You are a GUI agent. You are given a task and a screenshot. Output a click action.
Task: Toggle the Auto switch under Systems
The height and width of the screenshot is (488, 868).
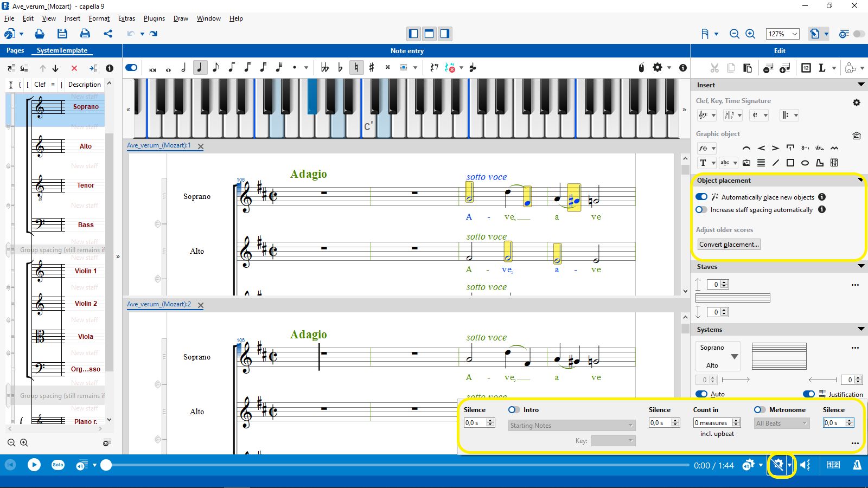pyautogui.click(x=701, y=394)
